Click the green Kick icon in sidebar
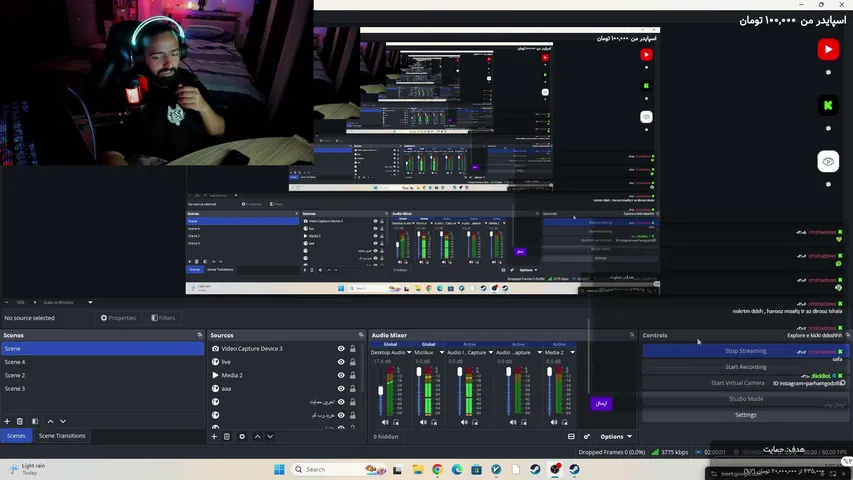Viewport: 853px width, 480px height. 828,106
